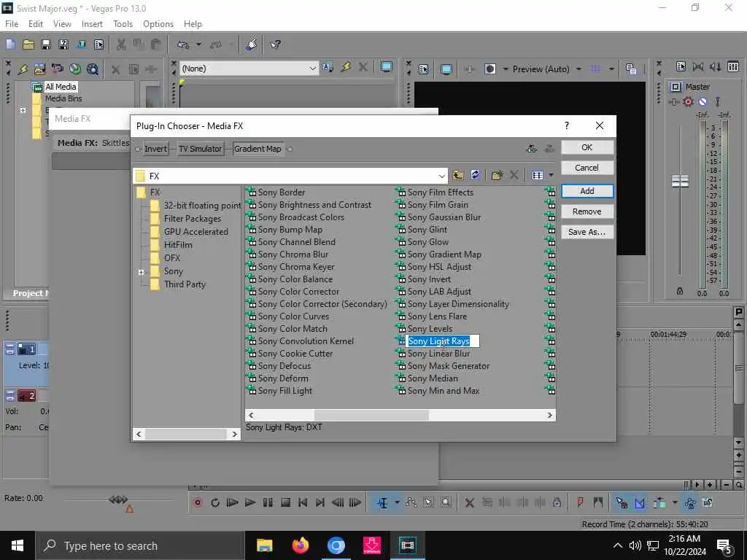Click the What's This help icon
The height and width of the screenshot is (560, 747).
275,44
